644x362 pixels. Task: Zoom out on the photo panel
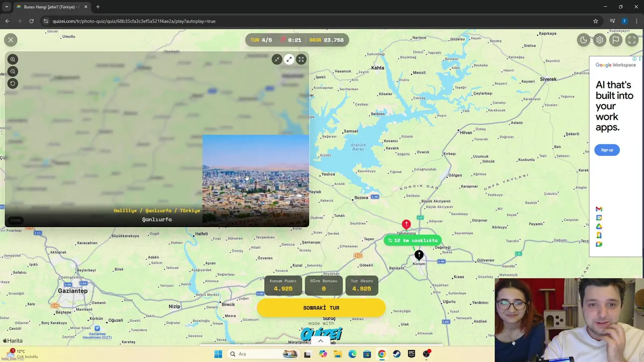pyautogui.click(x=13, y=71)
